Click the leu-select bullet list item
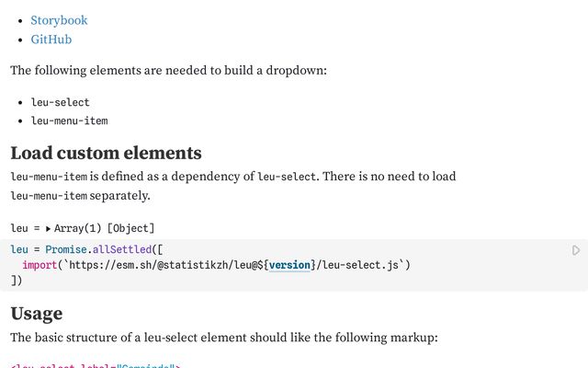 tap(61, 102)
